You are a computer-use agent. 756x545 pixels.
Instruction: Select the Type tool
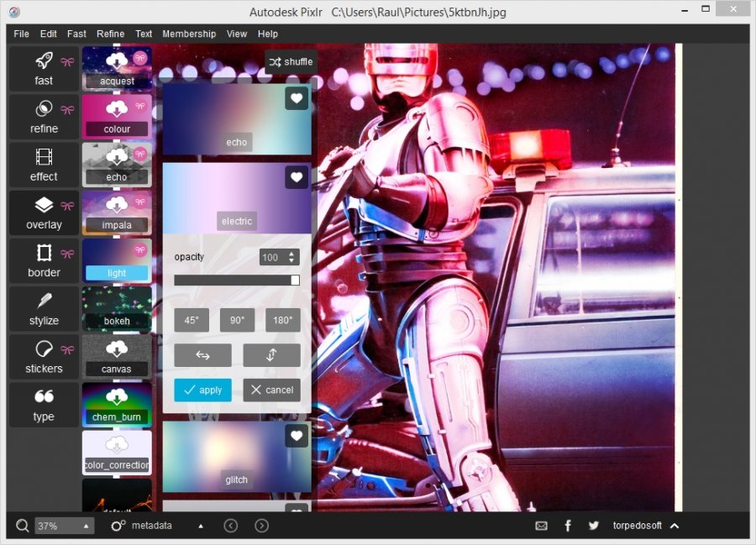point(43,405)
